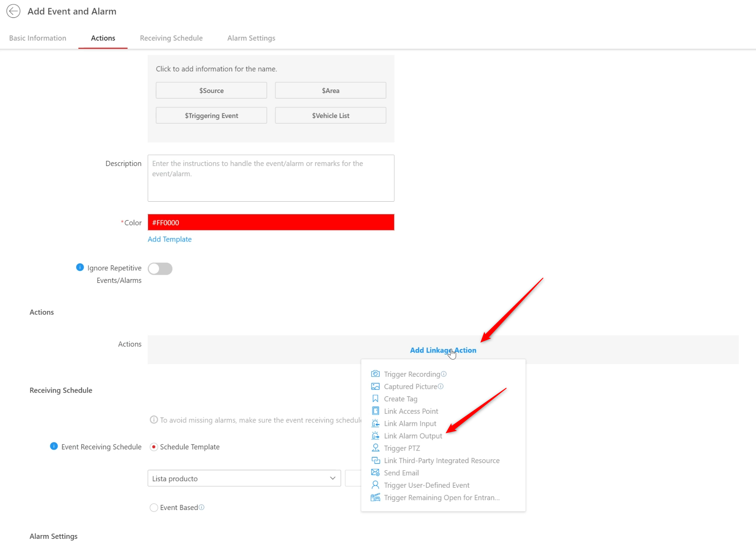This screenshot has width=756, height=544.
Task: Switch to Actions tab
Action: pyautogui.click(x=103, y=38)
